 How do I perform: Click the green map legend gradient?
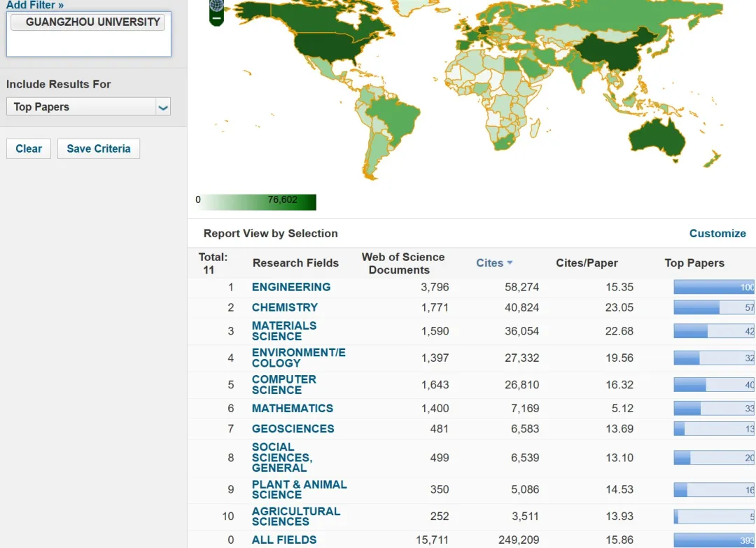click(x=258, y=202)
